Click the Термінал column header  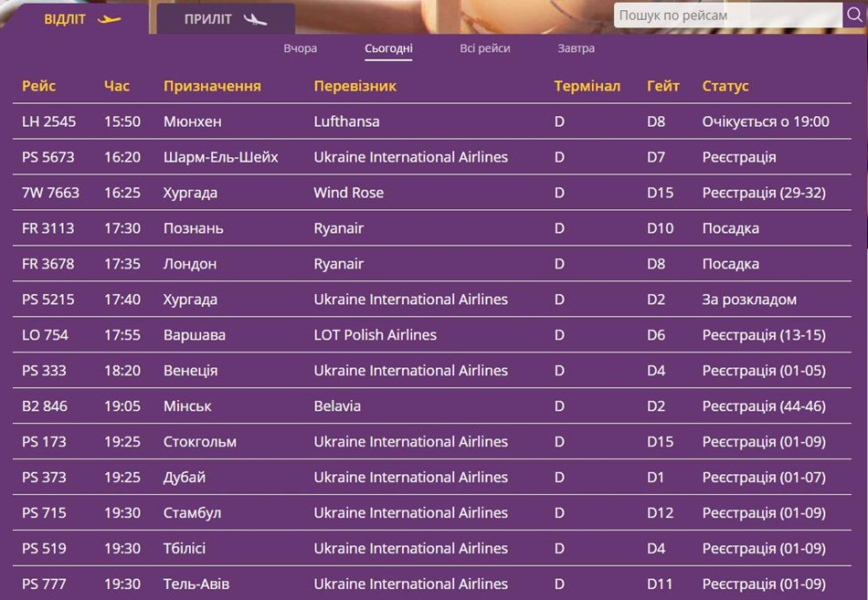tap(587, 87)
